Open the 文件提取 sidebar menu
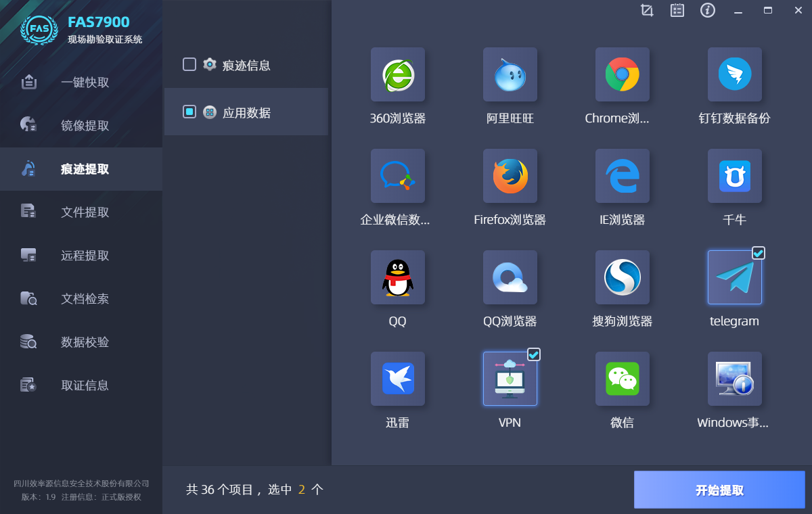This screenshot has width=812, height=514. tap(81, 212)
